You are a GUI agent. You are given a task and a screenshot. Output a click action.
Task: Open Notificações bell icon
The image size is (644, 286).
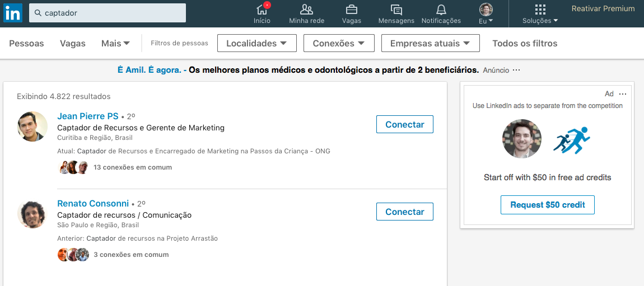[x=441, y=10]
